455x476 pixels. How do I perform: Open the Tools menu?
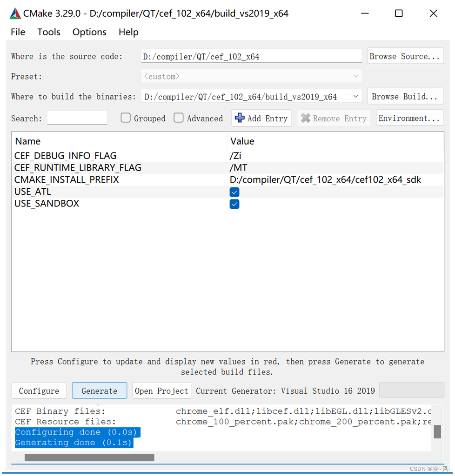48,32
